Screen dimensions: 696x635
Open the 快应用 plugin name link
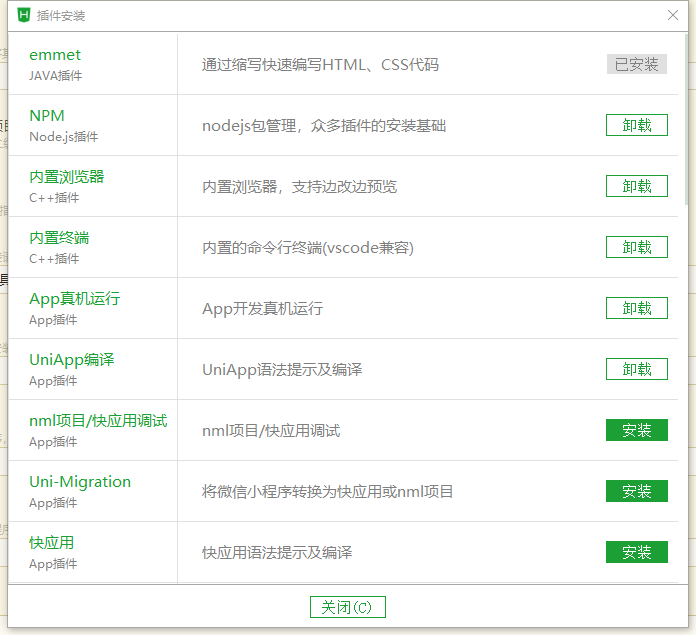51,543
